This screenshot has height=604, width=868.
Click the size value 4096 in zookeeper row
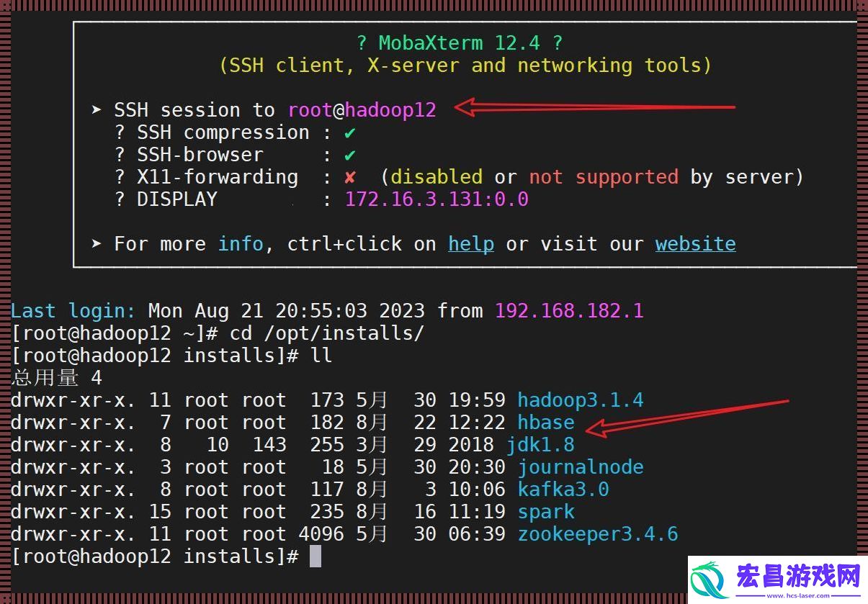click(321, 534)
